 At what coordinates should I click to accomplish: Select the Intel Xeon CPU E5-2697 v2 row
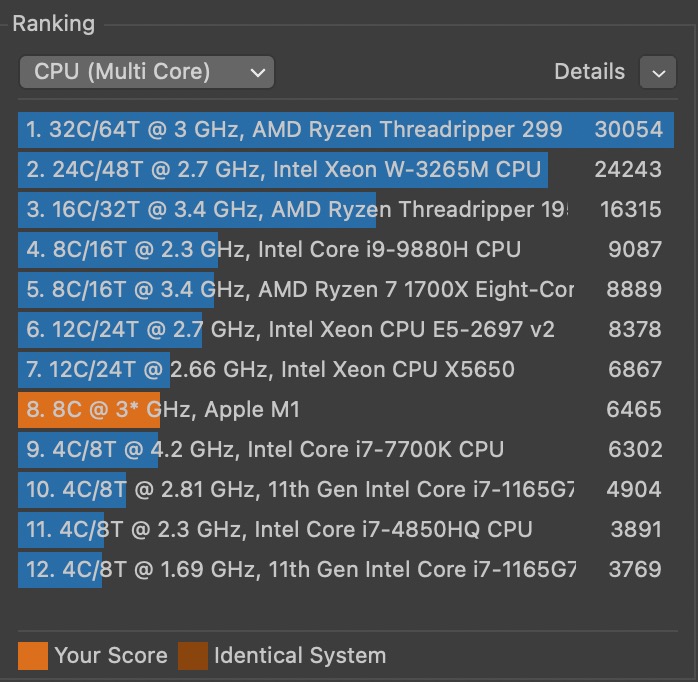(x=346, y=329)
